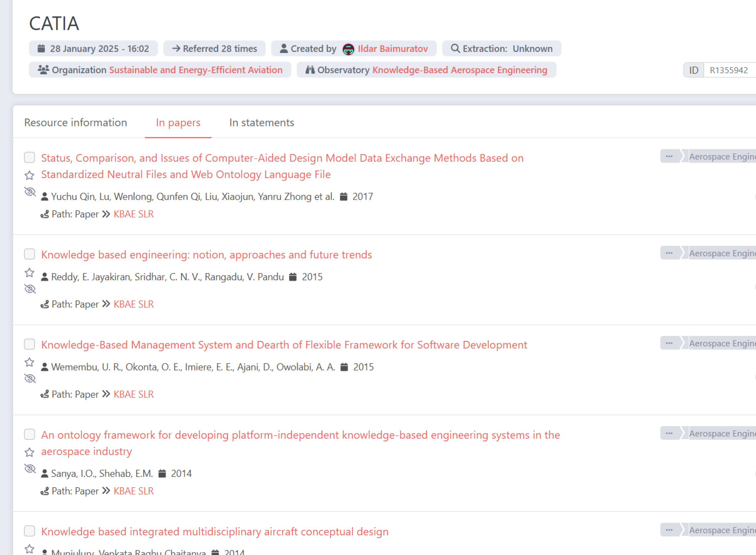Toggle crossed-eye icon on Sanya, Shehab paper
Screen dimensions: 756x555
coord(30,469)
